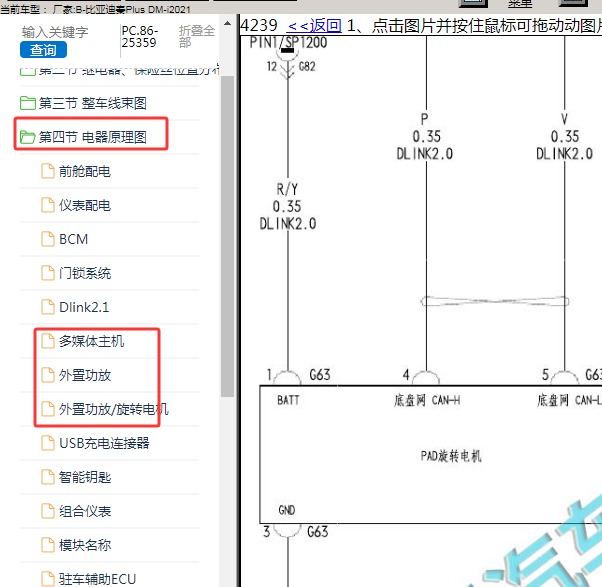Click the 底盘网 CAN-H pin label
This screenshot has height=587, width=602.
[427, 400]
